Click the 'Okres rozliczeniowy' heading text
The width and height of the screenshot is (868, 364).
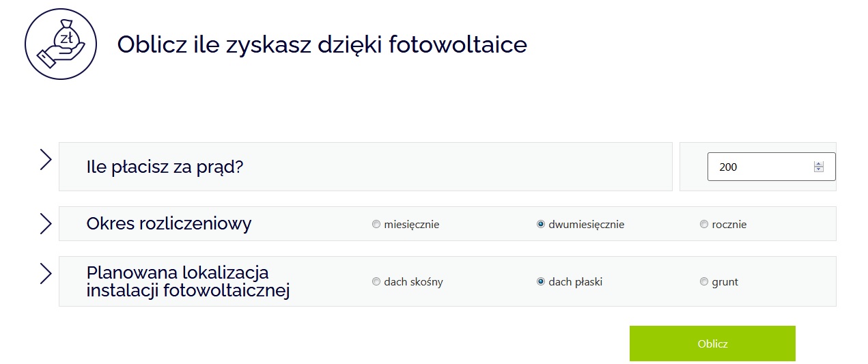[x=169, y=223]
